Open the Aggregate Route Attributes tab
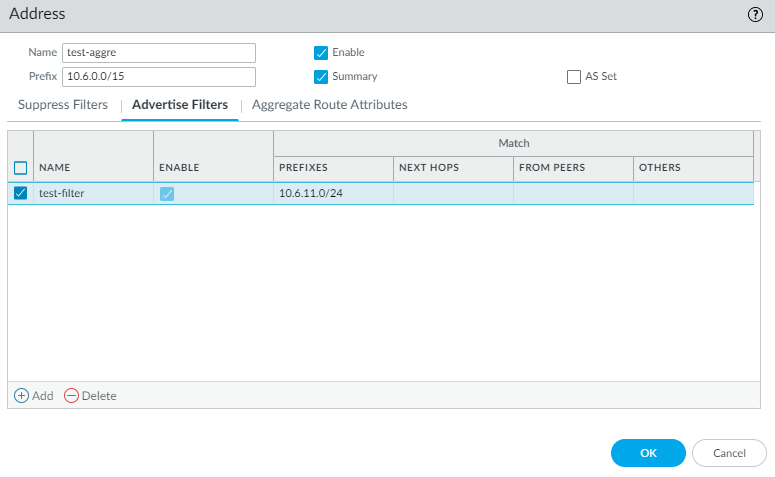The height and width of the screenshot is (477, 775). click(x=329, y=105)
